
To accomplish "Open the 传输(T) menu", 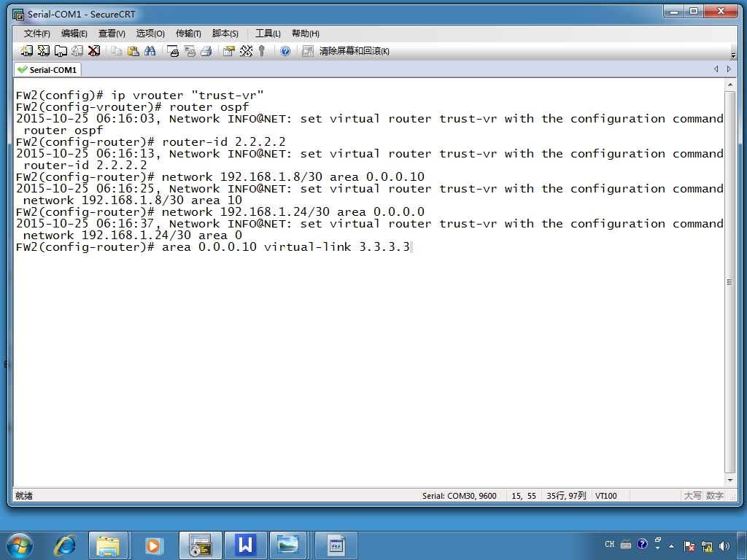I will (188, 34).
